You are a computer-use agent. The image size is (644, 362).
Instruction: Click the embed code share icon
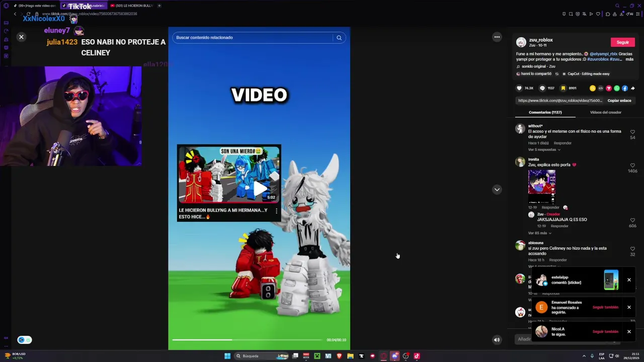click(601, 88)
